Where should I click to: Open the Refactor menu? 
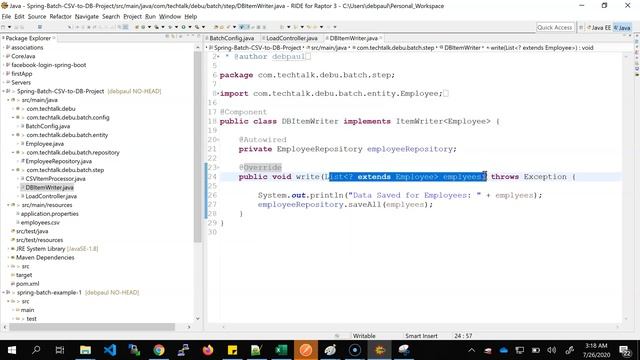point(60,16)
